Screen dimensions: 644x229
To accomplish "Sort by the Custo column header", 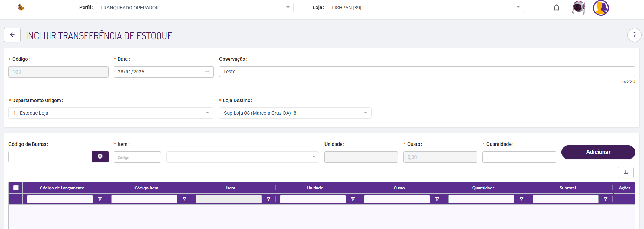I will click(399, 188).
